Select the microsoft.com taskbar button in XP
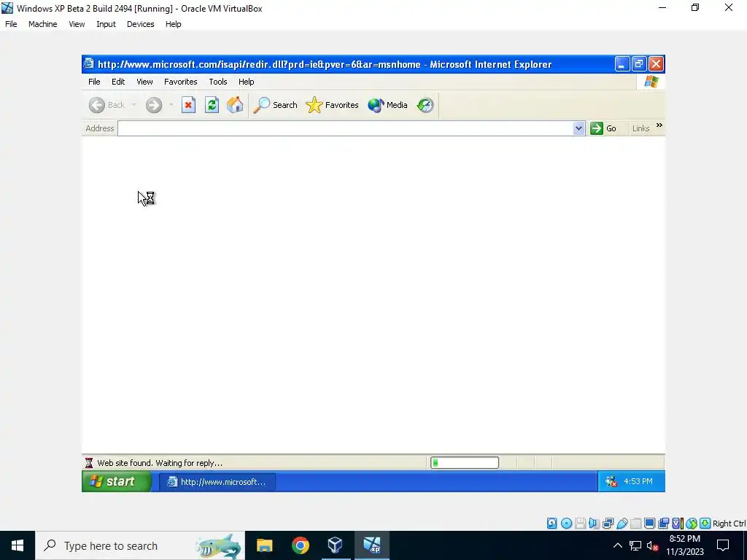 (x=217, y=482)
